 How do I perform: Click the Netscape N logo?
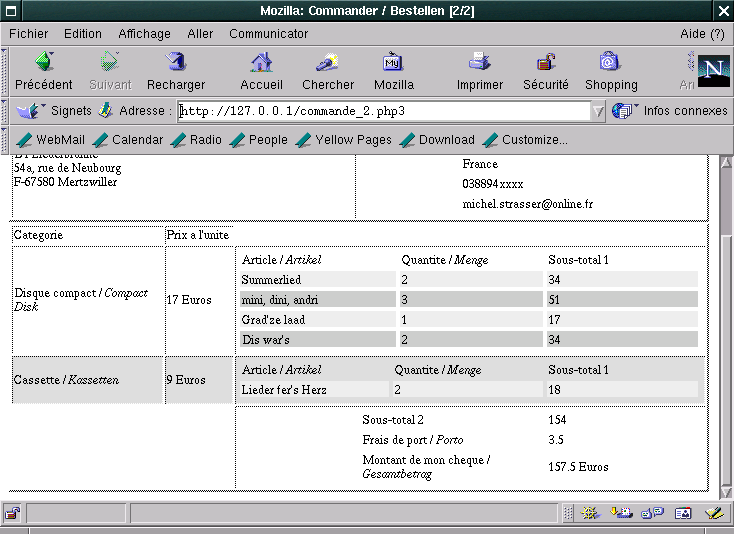[x=713, y=70]
